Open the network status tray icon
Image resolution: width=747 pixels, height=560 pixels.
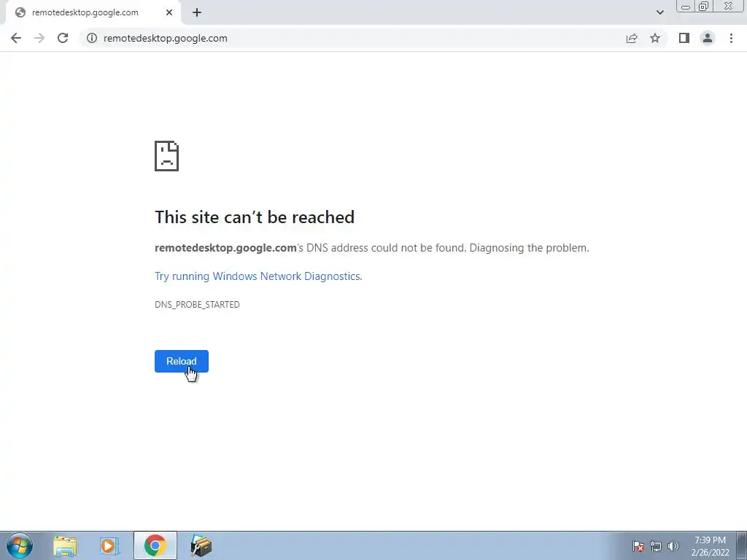coord(656,546)
